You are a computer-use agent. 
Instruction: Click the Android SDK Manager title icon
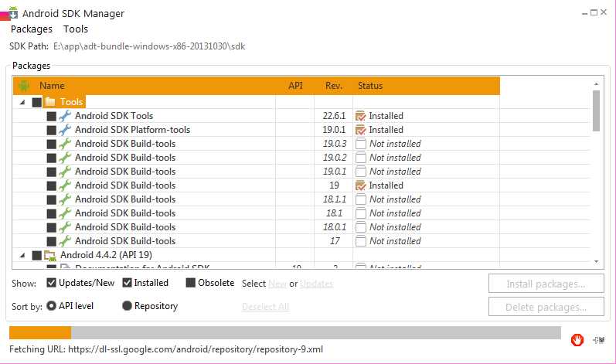tap(13, 13)
